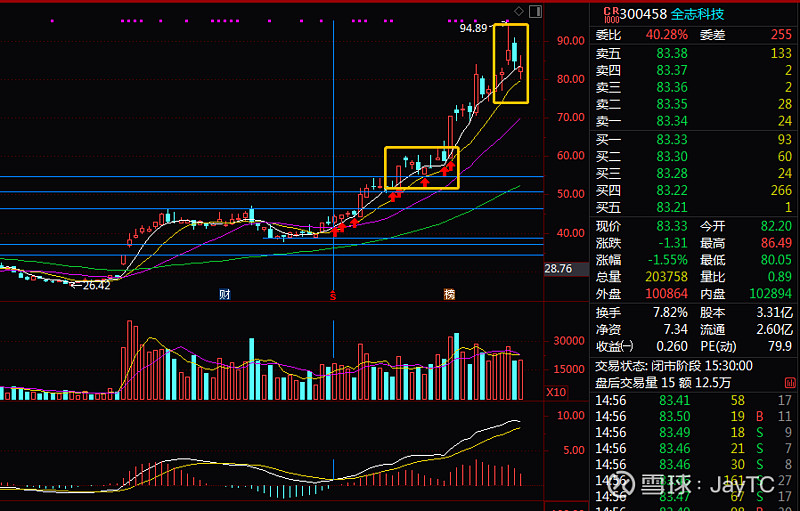The height and width of the screenshot is (511, 800).
Task: Click the 最高 high price 86.49
Action: [x=776, y=243]
